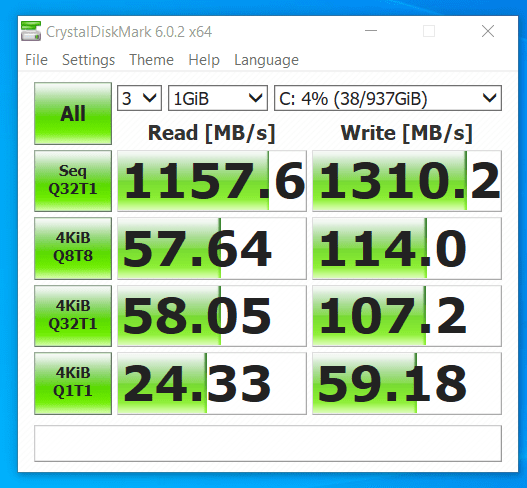Click the 4KiB Q8T8 write result 114.0
Image resolution: width=527 pixels, height=488 pixels.
(x=407, y=248)
